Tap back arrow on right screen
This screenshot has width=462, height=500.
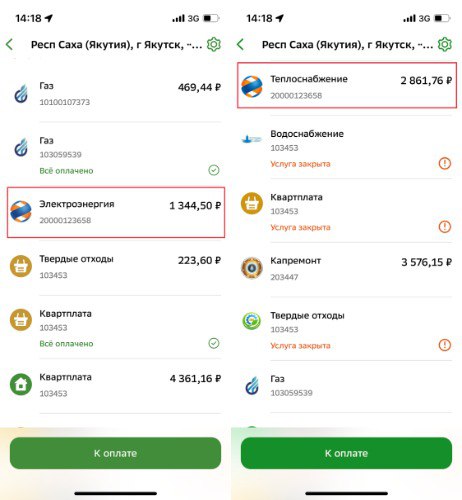240,44
